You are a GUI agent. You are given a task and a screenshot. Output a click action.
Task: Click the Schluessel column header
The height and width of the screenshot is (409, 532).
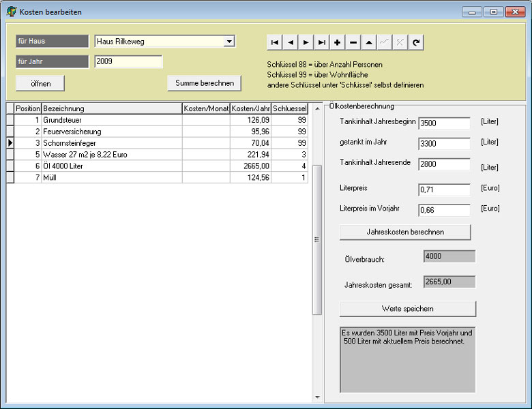pos(289,108)
